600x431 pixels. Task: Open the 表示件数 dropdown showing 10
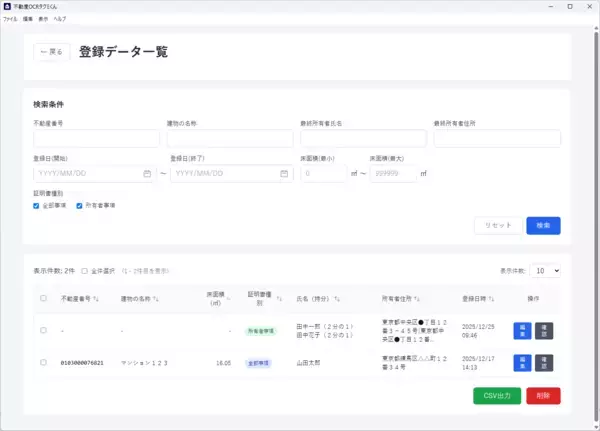coord(545,271)
